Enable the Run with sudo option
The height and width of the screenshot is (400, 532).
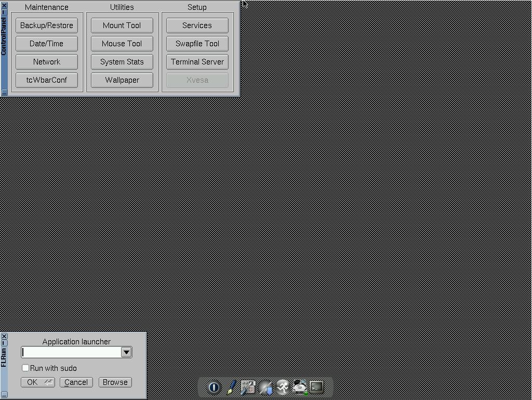point(25,368)
